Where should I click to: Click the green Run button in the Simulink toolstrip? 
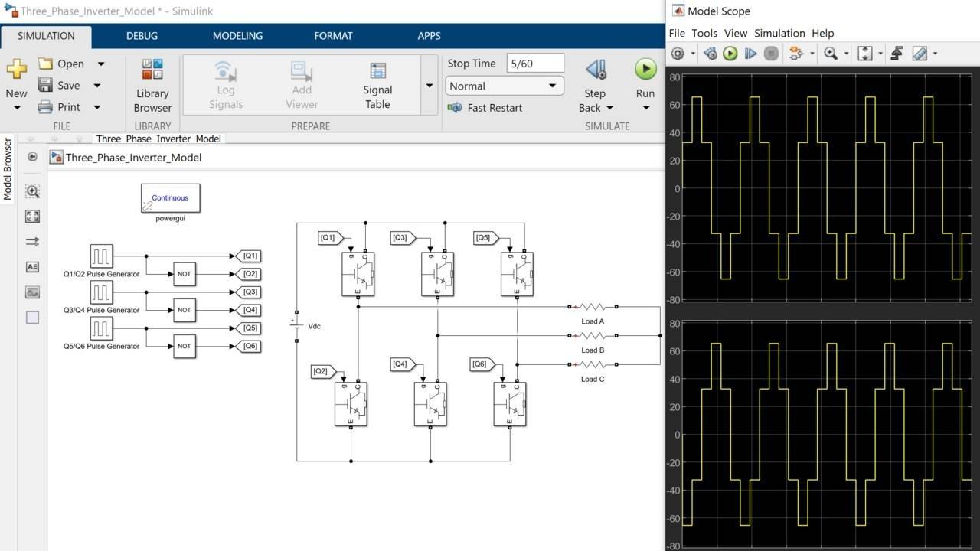pos(645,70)
